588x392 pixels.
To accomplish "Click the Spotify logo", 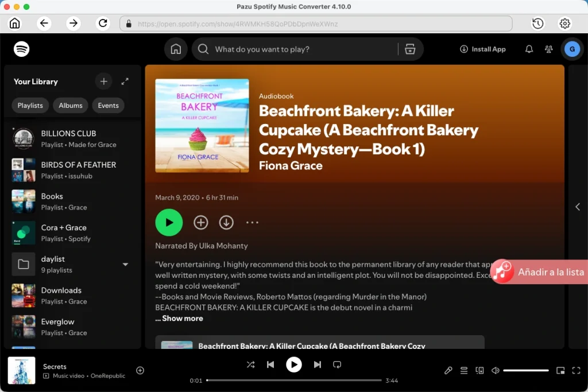I will pos(21,49).
